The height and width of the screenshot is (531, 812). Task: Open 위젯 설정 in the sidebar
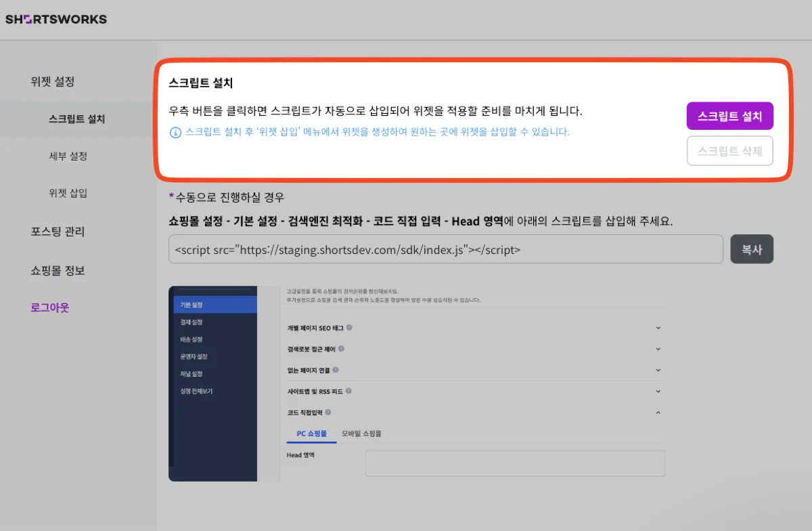pyautogui.click(x=52, y=82)
